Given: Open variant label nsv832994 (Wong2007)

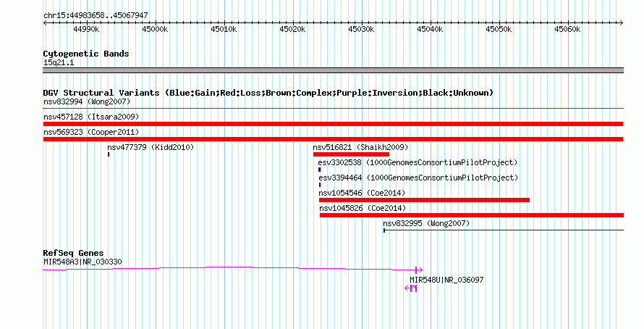Looking at the screenshot, I should click(x=87, y=101).
